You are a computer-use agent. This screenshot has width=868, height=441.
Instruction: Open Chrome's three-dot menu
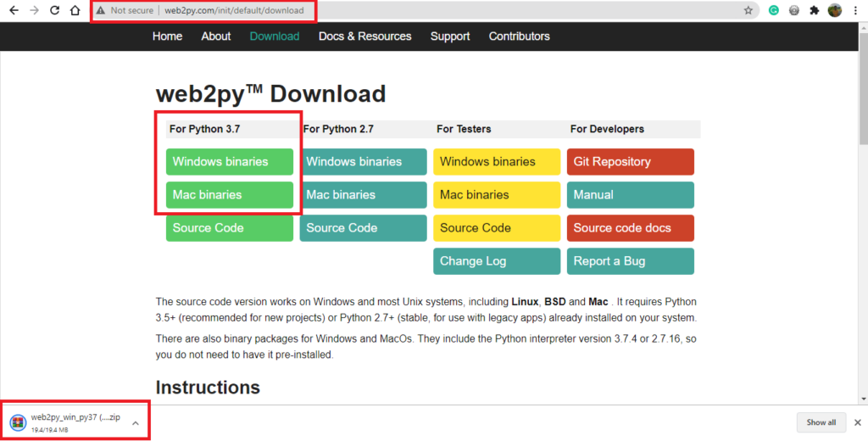pos(856,11)
